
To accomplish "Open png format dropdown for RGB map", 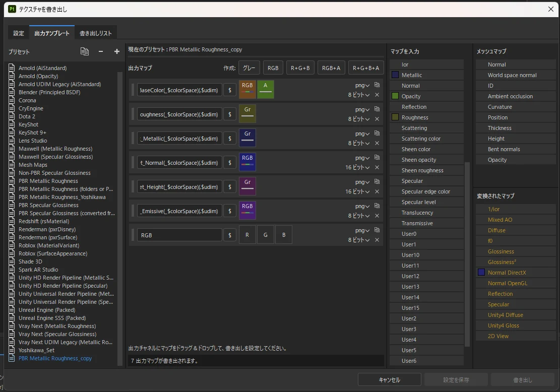I will click(x=362, y=231).
